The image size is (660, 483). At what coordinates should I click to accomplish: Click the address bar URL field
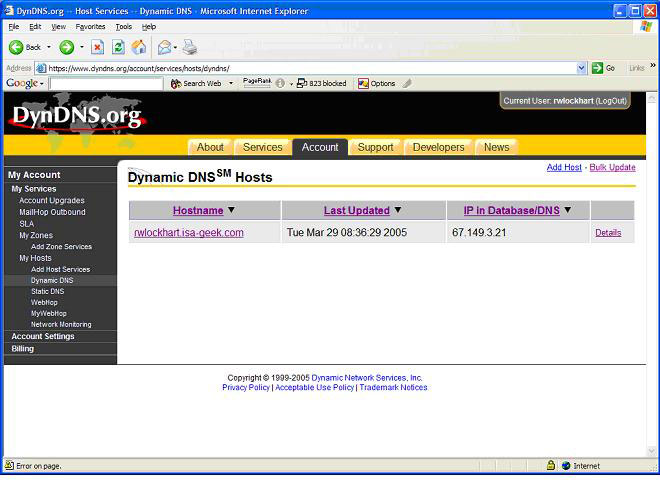[311, 68]
